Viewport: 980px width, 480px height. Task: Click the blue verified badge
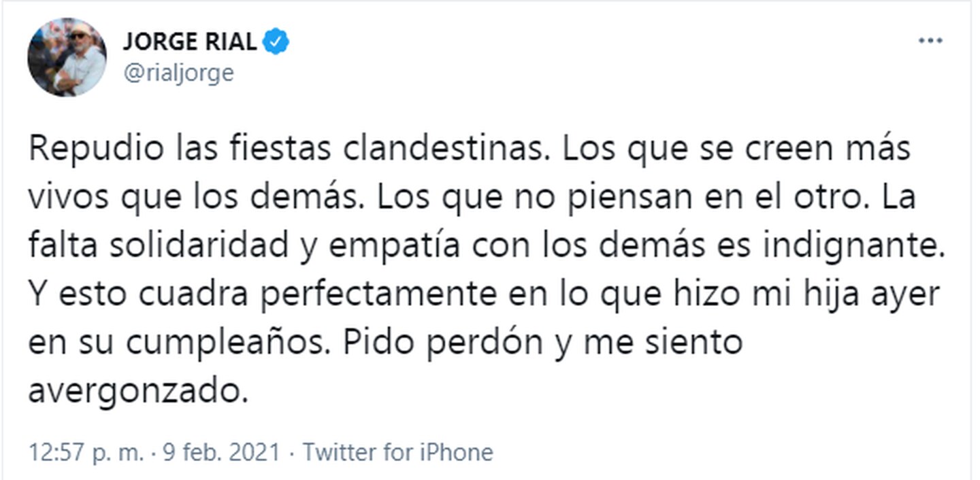click(277, 43)
